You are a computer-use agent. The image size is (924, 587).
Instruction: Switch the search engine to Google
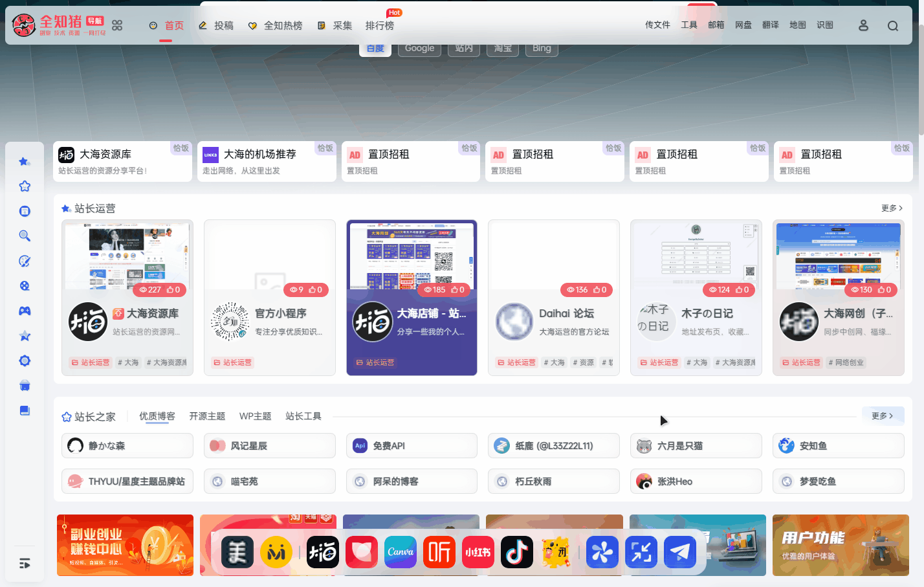(419, 47)
